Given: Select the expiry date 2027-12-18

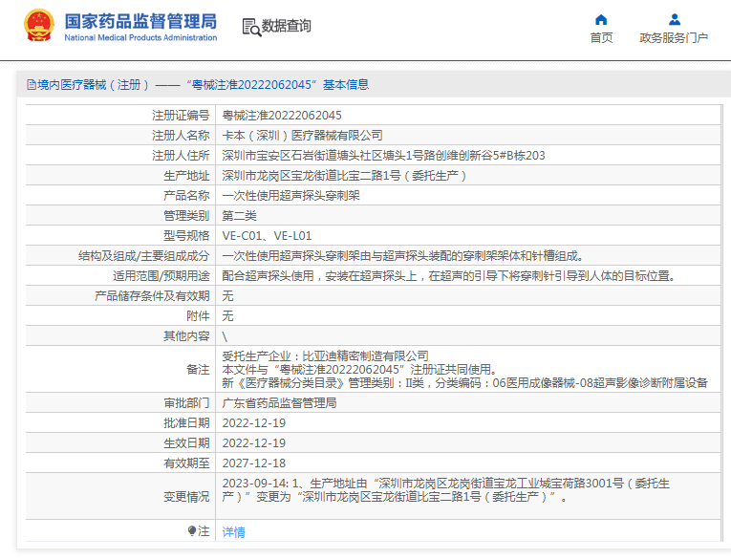Looking at the screenshot, I should [x=253, y=463].
